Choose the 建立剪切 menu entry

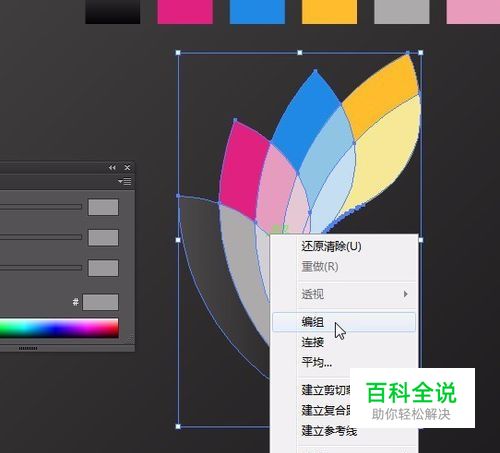tap(326, 390)
